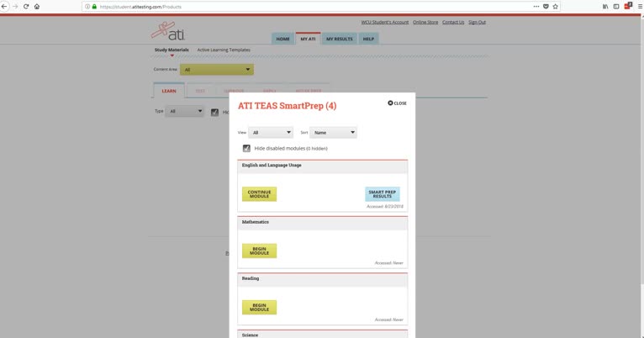Toggle the Hide checkbox beside Type dropdown
The width and height of the screenshot is (644, 338).
[x=214, y=112]
